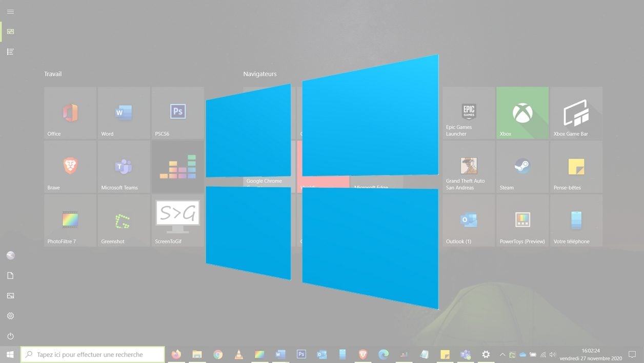Viewport: 644px width, 363px height.
Task: Focus the taskbar search box
Action: [93, 354]
